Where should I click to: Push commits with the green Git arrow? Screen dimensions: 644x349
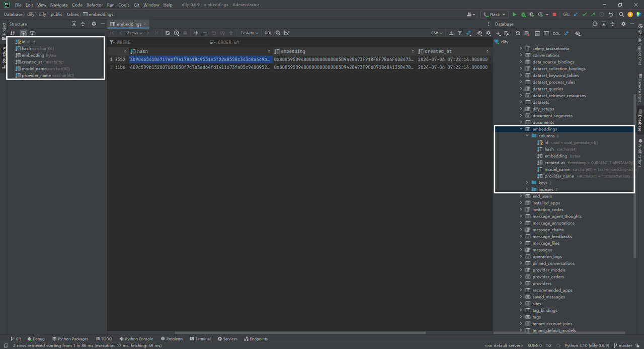[x=593, y=15]
